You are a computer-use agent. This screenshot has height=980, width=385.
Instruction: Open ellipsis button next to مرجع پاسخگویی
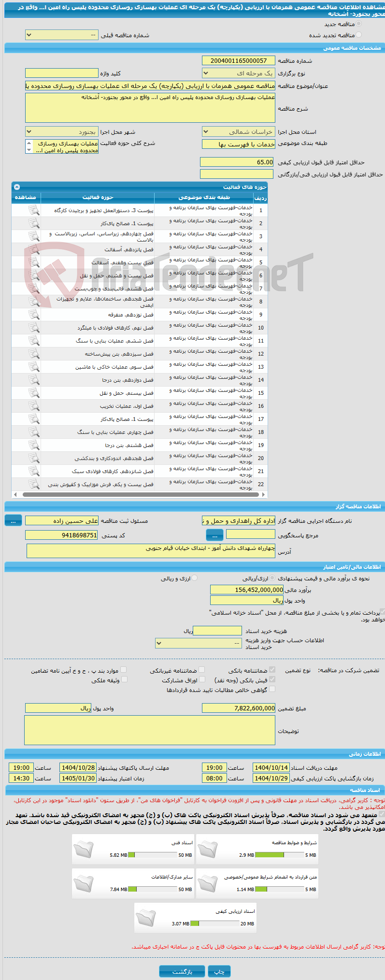click(x=214, y=535)
